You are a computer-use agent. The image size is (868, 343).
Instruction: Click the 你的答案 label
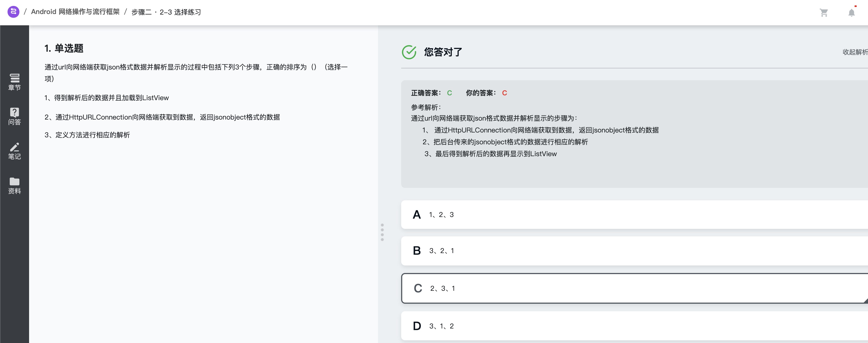tap(481, 93)
